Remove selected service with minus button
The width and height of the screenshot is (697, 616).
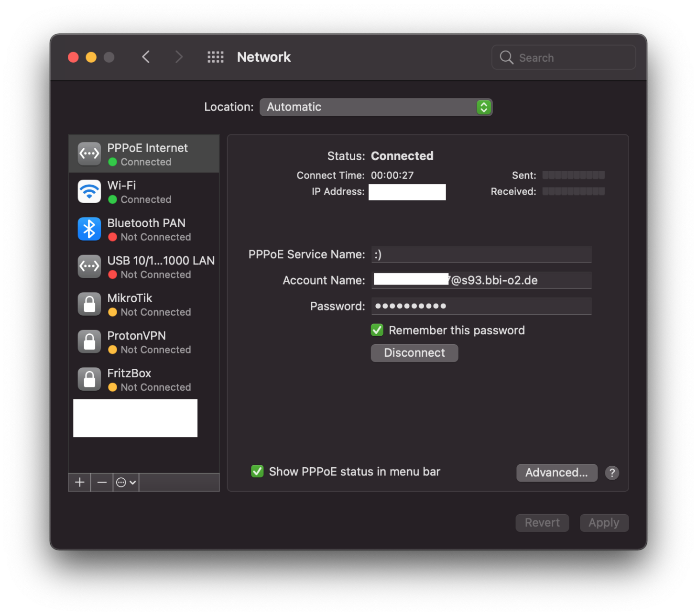102,482
